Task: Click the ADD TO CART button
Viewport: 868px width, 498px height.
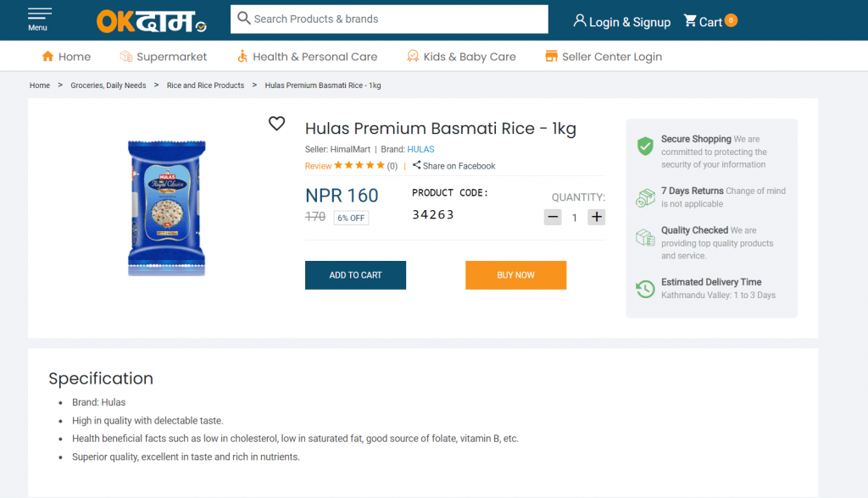Action: [x=355, y=275]
